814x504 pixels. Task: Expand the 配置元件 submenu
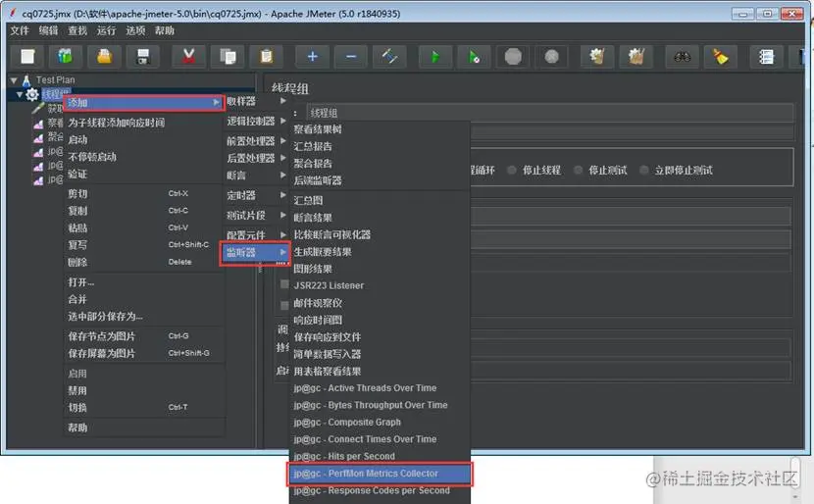(257, 234)
